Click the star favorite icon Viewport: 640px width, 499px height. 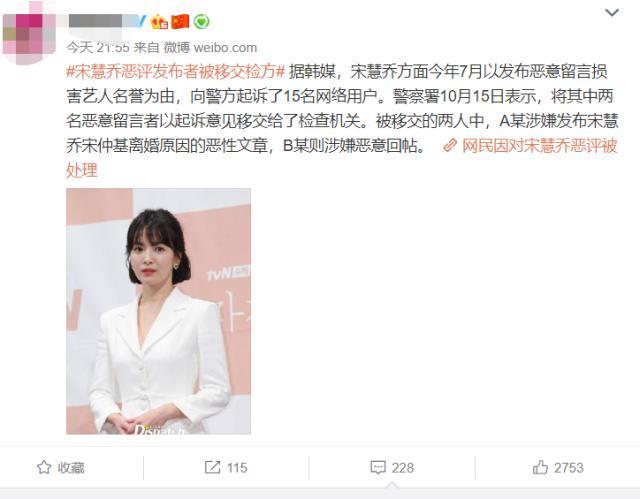pos(44,467)
